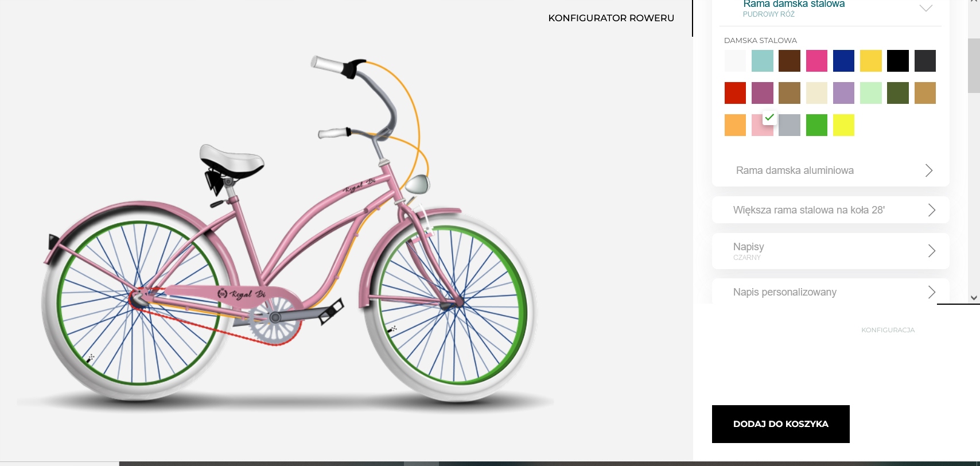Select the red frame color swatch

tap(735, 93)
